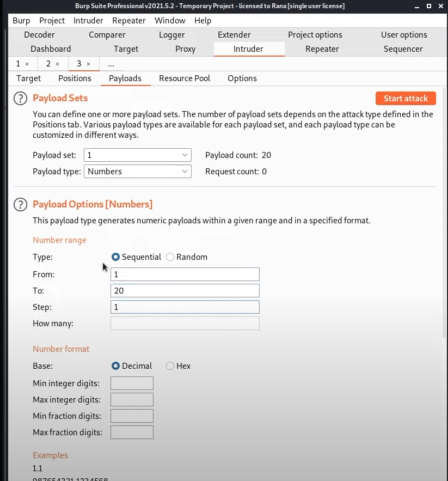Screen dimensions: 448x481
Task: Minimize the Burp Suite window
Action: 417,6
